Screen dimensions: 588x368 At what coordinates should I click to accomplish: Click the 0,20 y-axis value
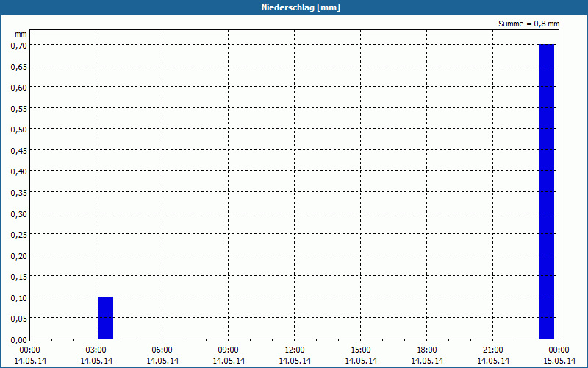tap(19, 256)
